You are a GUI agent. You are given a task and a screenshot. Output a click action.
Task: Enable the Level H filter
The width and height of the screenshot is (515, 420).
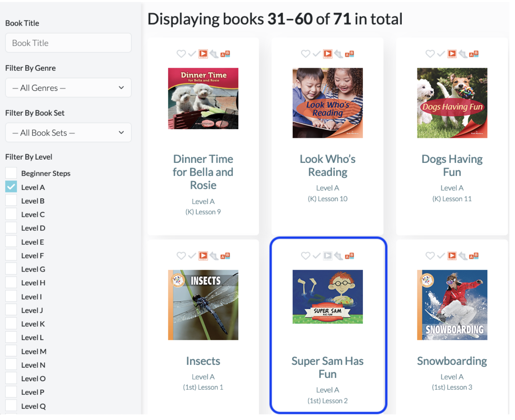pyautogui.click(x=11, y=282)
